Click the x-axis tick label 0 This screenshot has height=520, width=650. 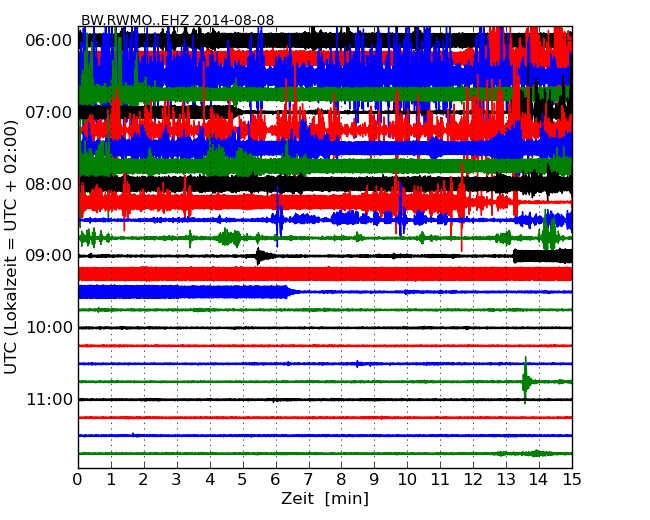coord(78,480)
